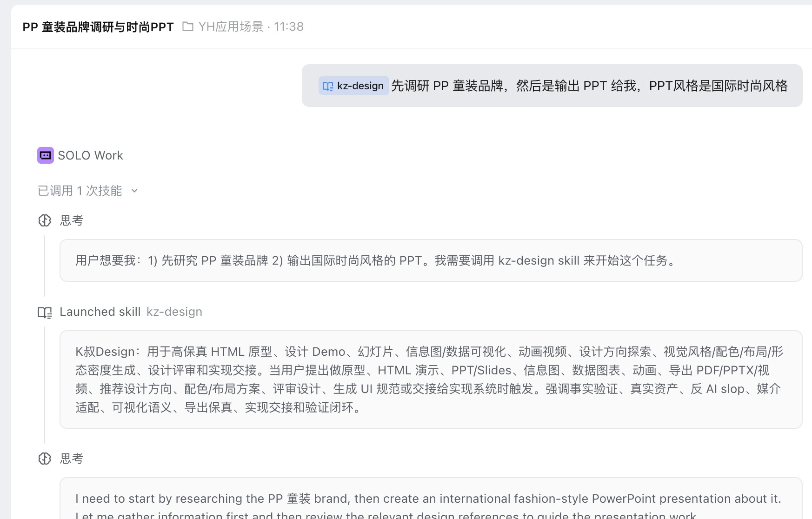Expand the 已调用 1 次技能 chevron
The height and width of the screenshot is (519, 812).
point(134,191)
